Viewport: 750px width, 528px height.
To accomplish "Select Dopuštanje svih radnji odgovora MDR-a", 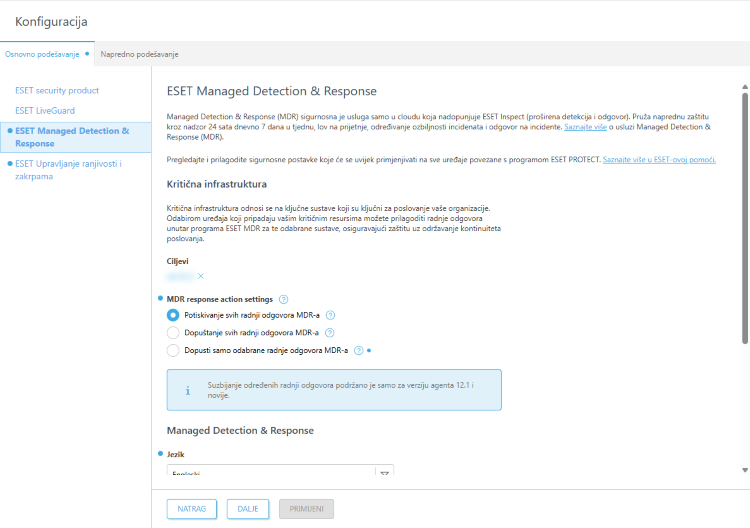I will click(x=173, y=333).
